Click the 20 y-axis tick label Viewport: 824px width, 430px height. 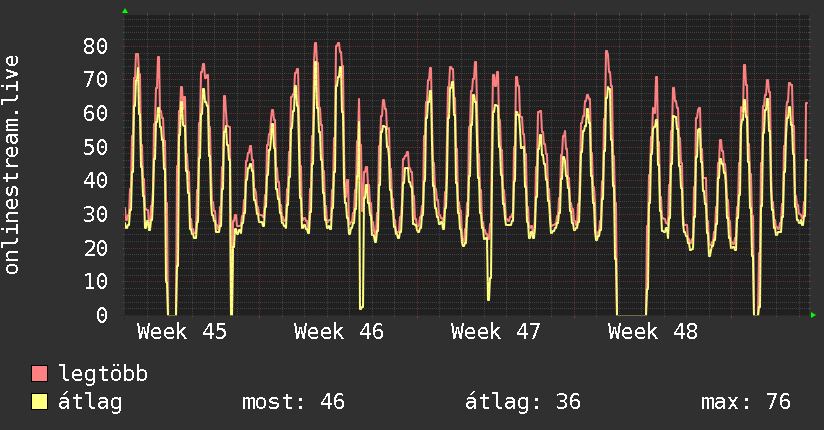click(x=96, y=248)
